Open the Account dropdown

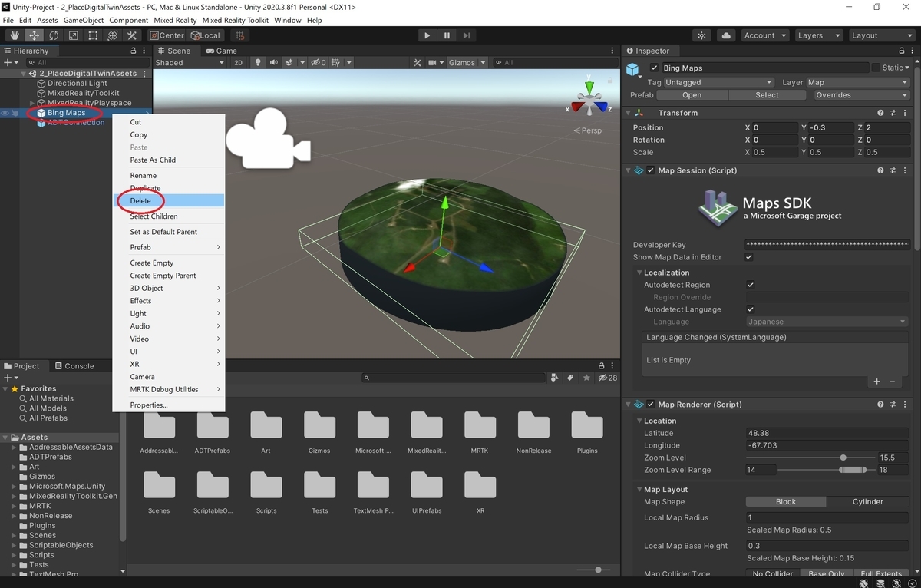tap(764, 35)
